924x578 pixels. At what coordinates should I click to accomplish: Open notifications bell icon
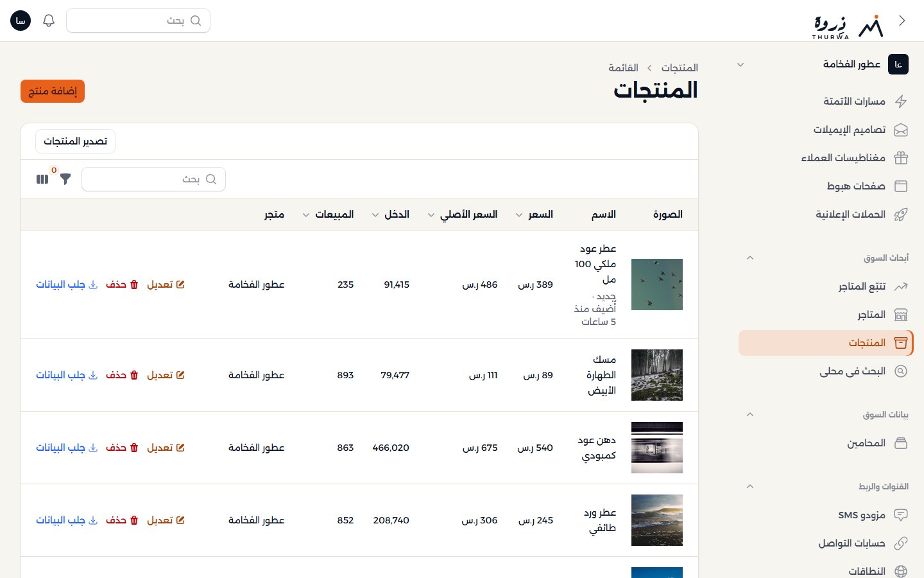tap(49, 21)
